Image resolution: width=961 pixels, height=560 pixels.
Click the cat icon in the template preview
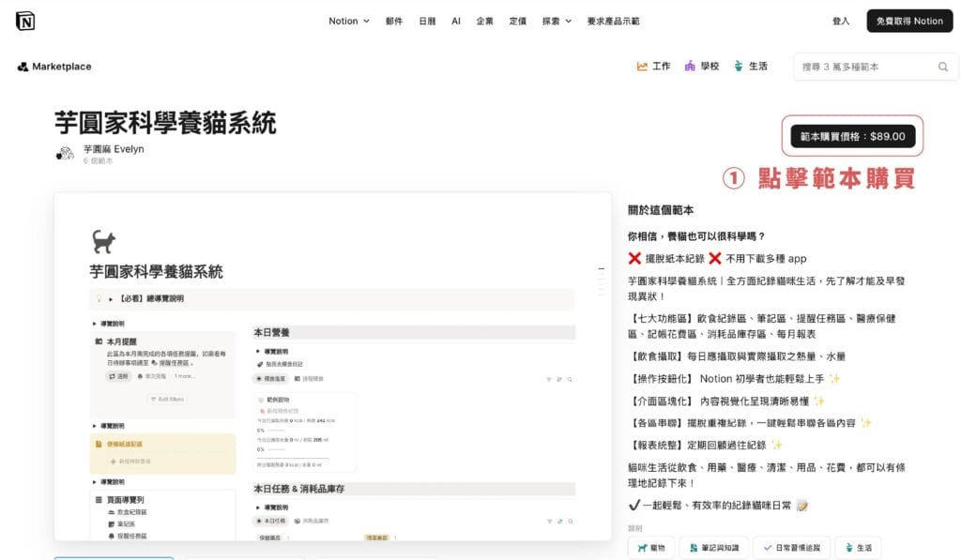103,242
